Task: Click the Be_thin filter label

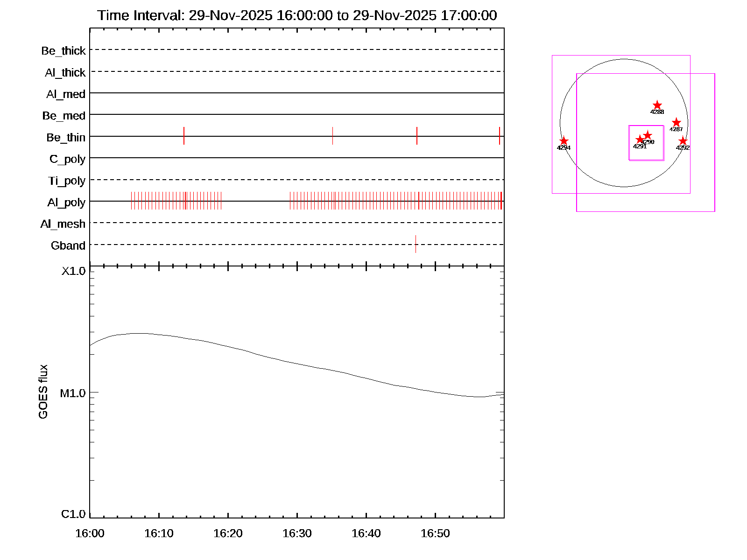Action: (x=66, y=138)
